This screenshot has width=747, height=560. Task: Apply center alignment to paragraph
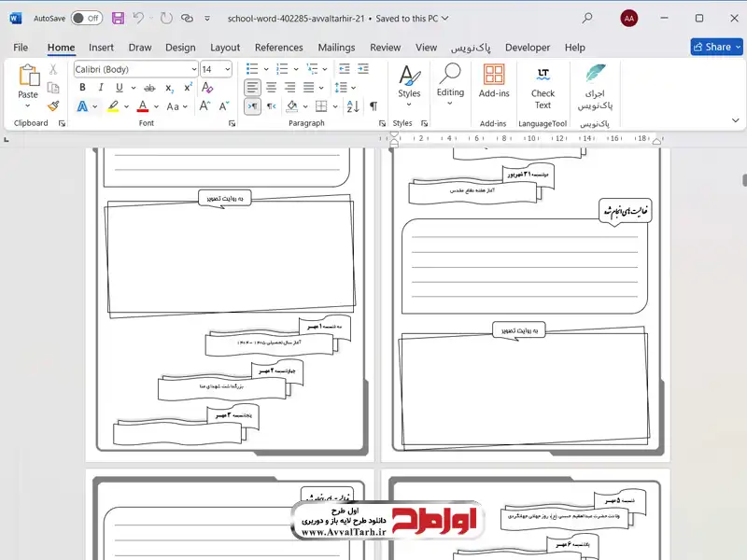272,87
